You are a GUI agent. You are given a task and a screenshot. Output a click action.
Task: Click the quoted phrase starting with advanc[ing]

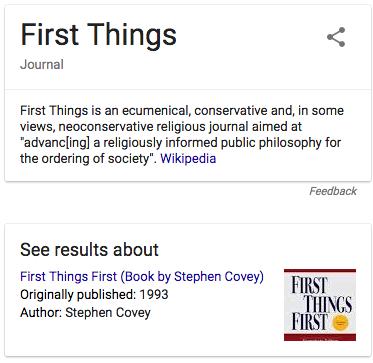pos(180,143)
